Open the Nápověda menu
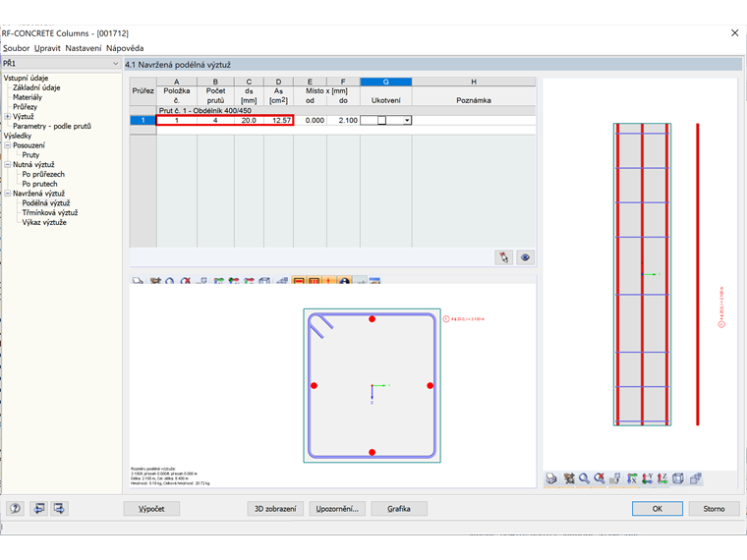This screenshot has width=747, height=560. (x=125, y=48)
